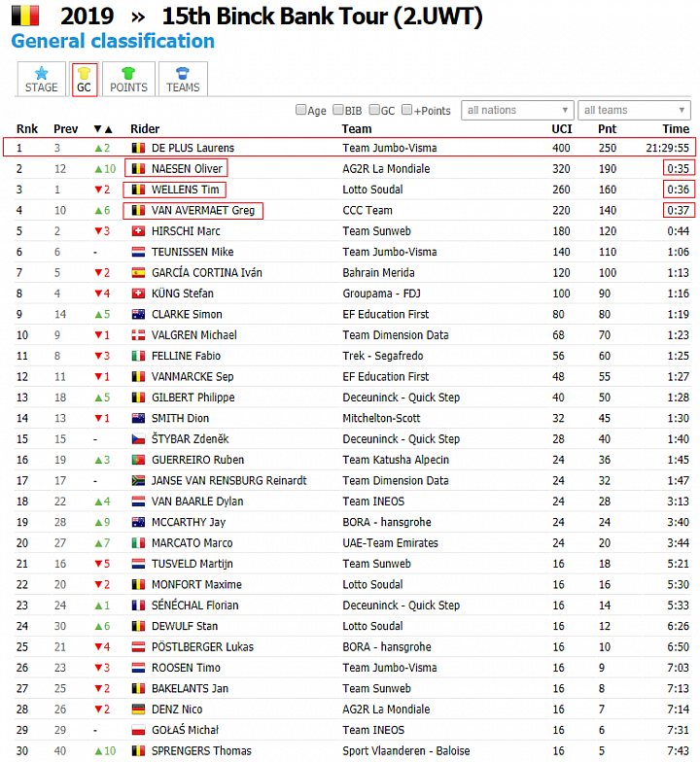The height and width of the screenshot is (762, 700).
Task: Open rider SPRENGERS Thomas page
Action: (x=201, y=750)
